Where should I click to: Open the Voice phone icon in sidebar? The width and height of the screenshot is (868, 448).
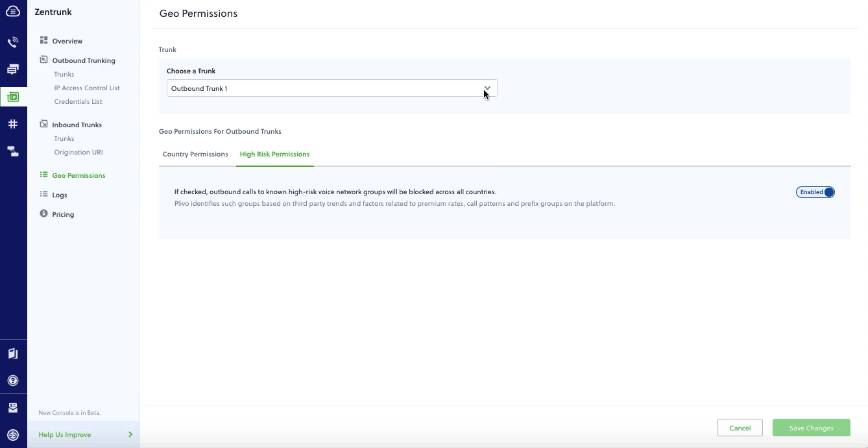[13, 43]
